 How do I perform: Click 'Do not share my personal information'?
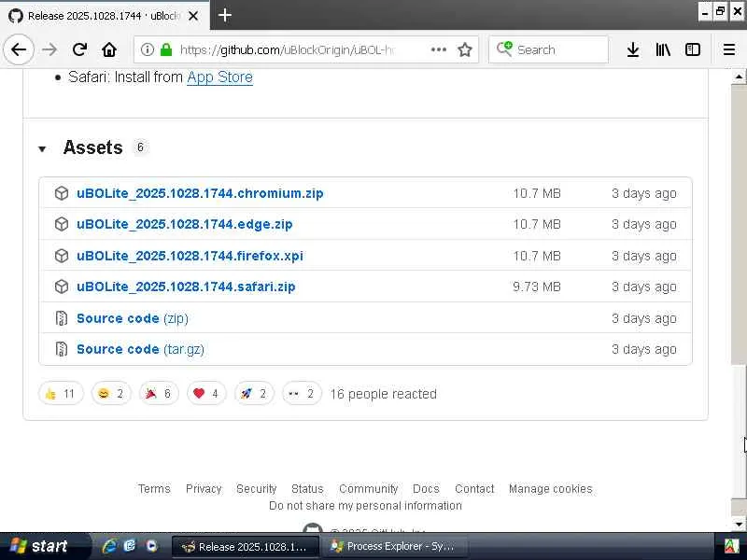(x=365, y=505)
